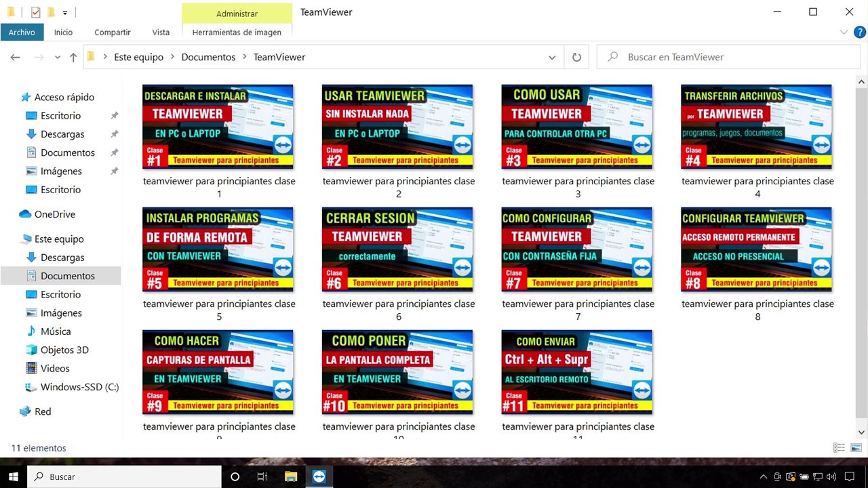Viewport: 868px width, 488px height.
Task: Select the Administrar contextual tab
Action: (237, 14)
